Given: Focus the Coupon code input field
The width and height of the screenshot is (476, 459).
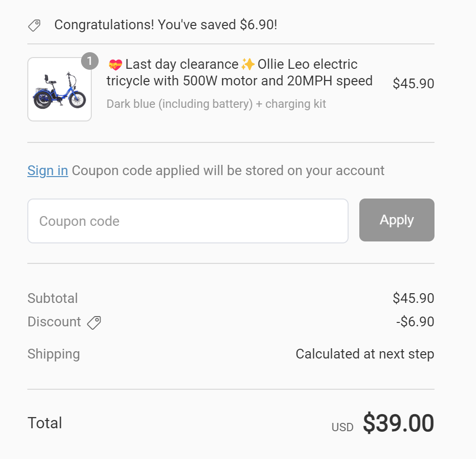Looking at the screenshot, I should coord(187,221).
